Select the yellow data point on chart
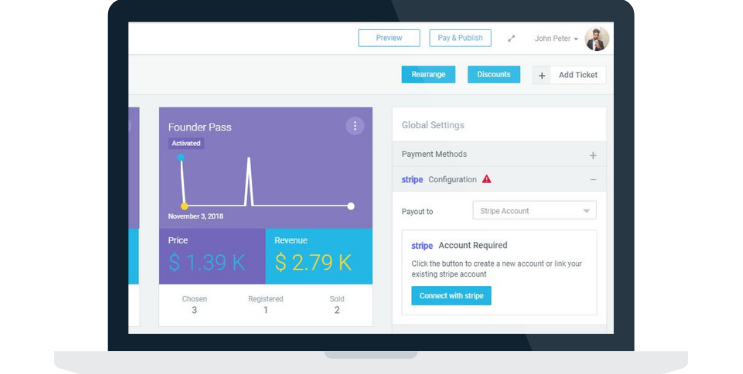 [184, 206]
